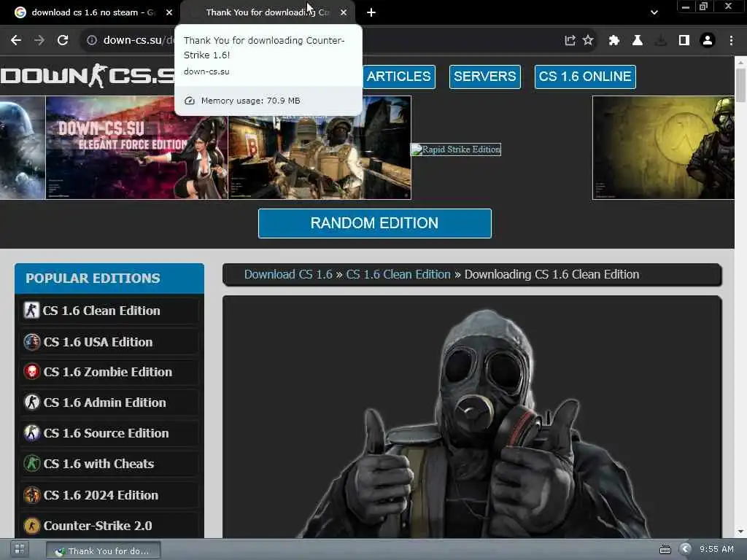Open the on-screen keyboard tray icon
This screenshot has height=560, width=747.
click(665, 550)
